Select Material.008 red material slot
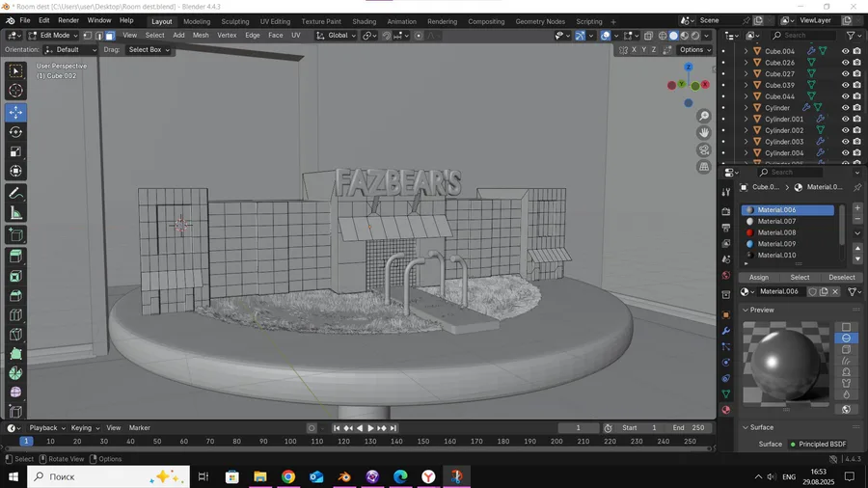Viewport: 868px width, 488px height. pyautogui.click(x=787, y=232)
